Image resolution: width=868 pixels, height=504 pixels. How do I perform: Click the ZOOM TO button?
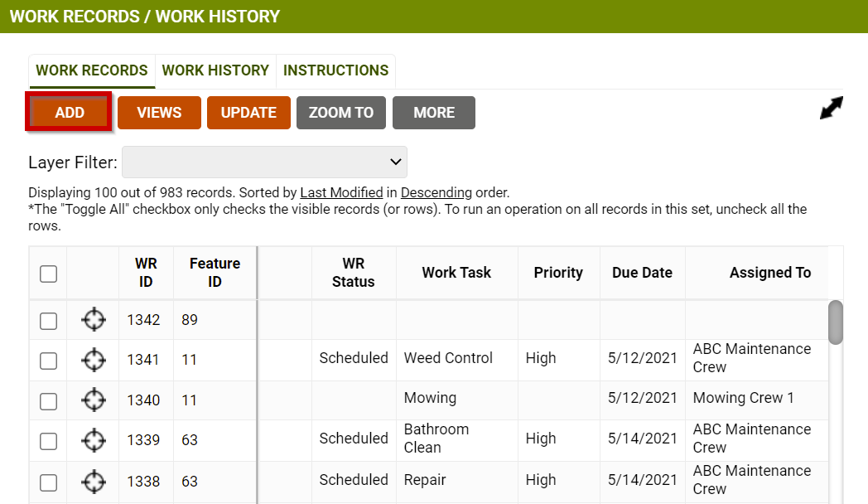click(x=340, y=112)
